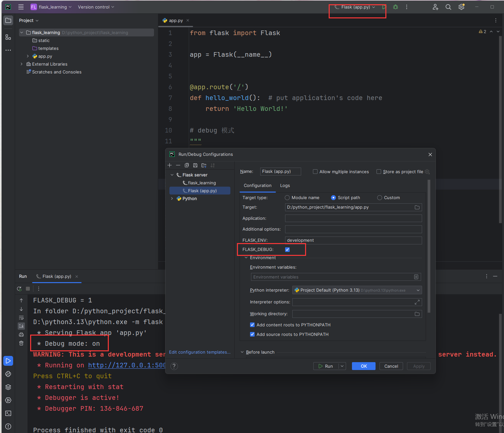Select the app.py editor tab
Image resolution: width=504 pixels, height=433 pixels.
(176, 20)
